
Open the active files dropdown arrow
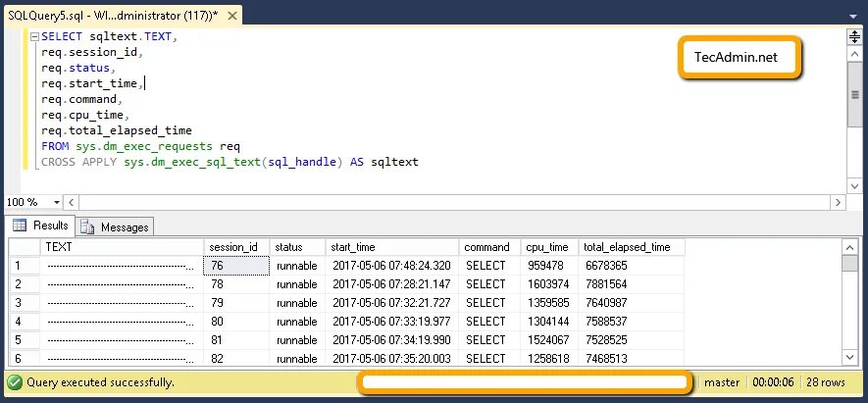pyautogui.click(x=853, y=17)
